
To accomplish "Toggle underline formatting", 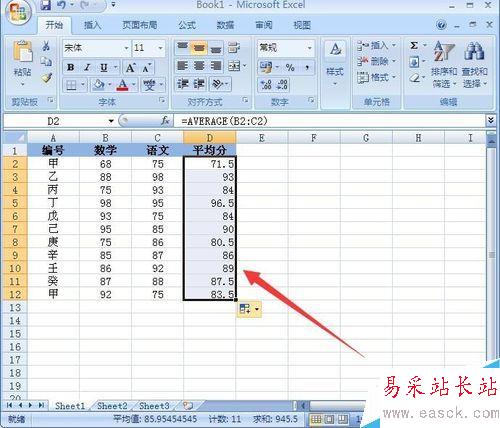I will [104, 68].
